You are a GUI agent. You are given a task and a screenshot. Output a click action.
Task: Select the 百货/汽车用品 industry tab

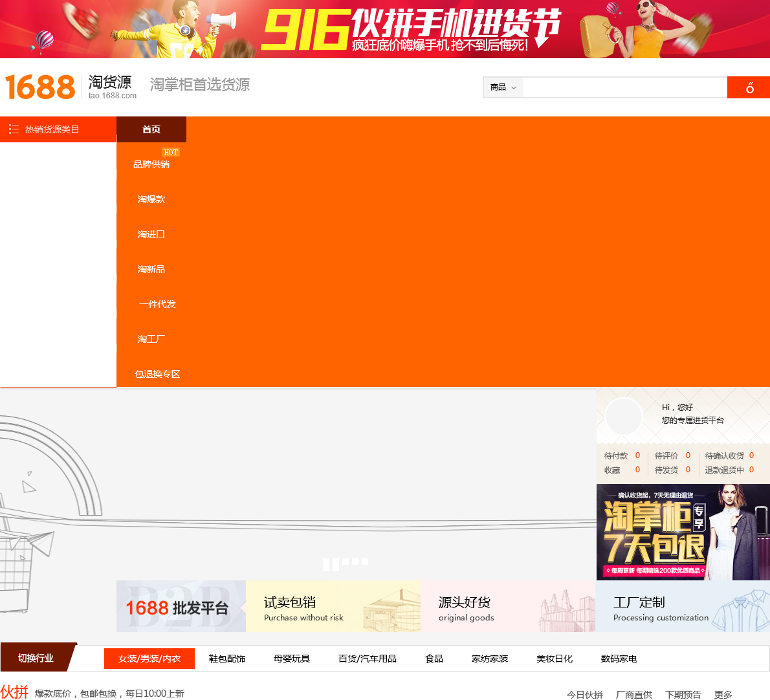368,659
